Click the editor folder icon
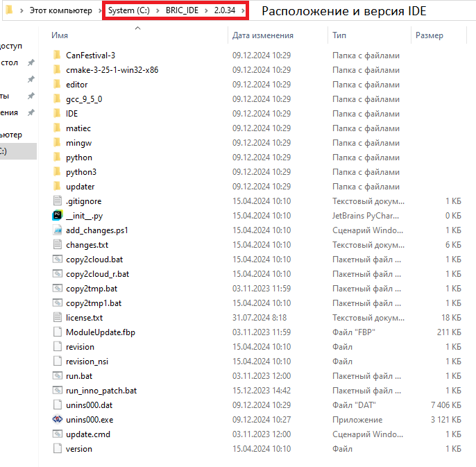 point(57,85)
